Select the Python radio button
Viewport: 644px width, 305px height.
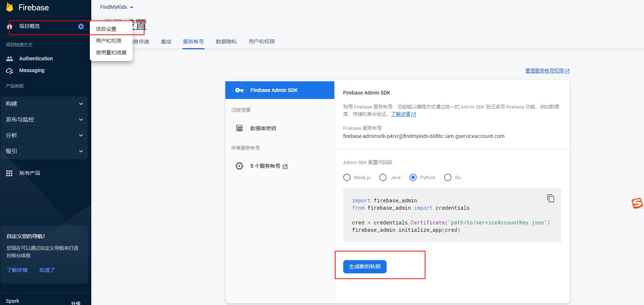click(413, 177)
